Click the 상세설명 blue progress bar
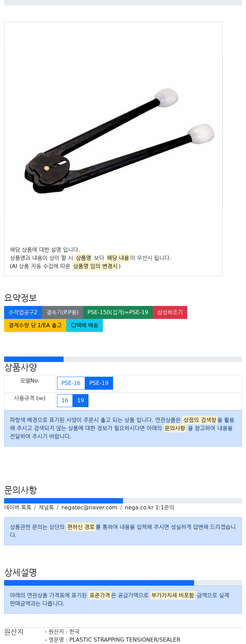This screenshot has width=246, height=644. pyautogui.click(x=99, y=583)
